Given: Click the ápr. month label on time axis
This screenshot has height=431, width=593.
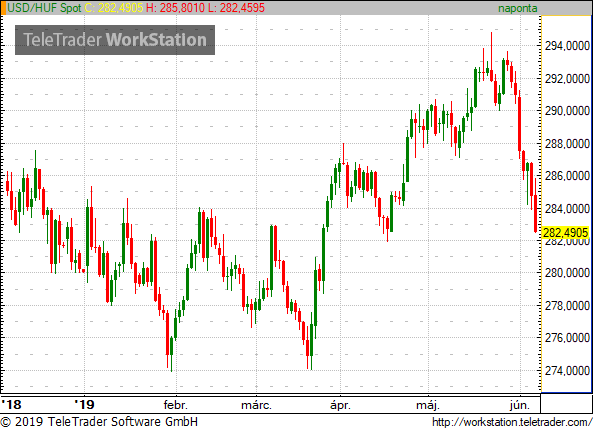Looking at the screenshot, I should click(340, 405).
